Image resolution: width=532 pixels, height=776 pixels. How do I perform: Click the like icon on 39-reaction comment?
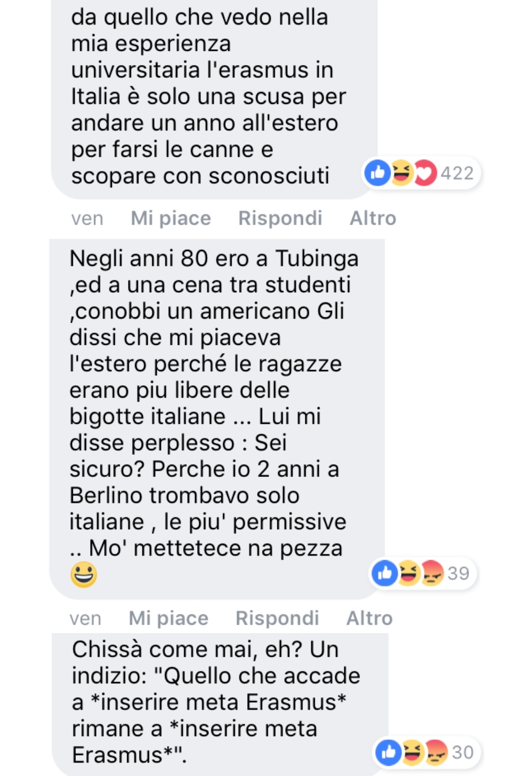click(385, 573)
